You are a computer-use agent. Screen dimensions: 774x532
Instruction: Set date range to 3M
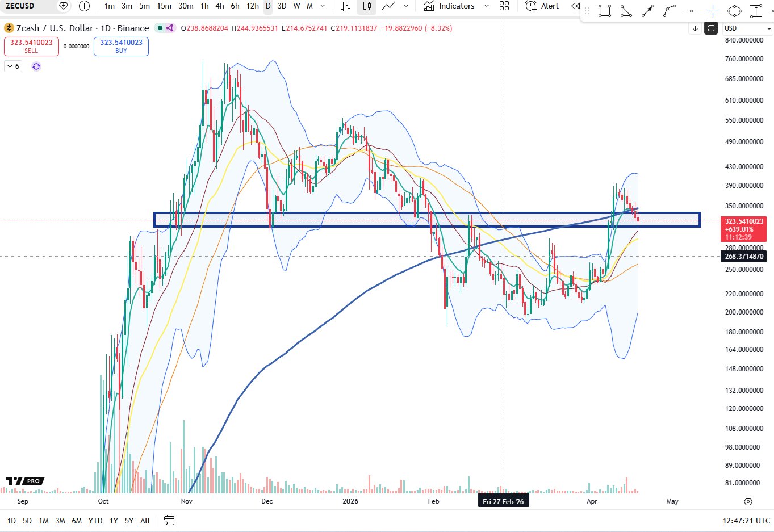pyautogui.click(x=60, y=521)
